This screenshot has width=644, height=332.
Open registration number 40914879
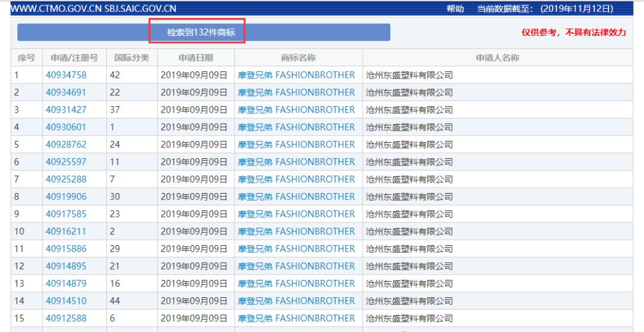(x=66, y=284)
